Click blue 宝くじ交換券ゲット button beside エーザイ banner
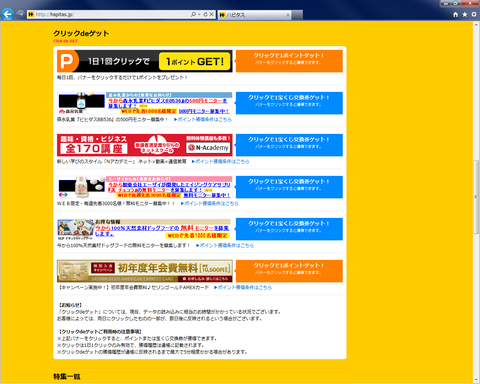Viewport: 480px width, 384px height. (289, 187)
